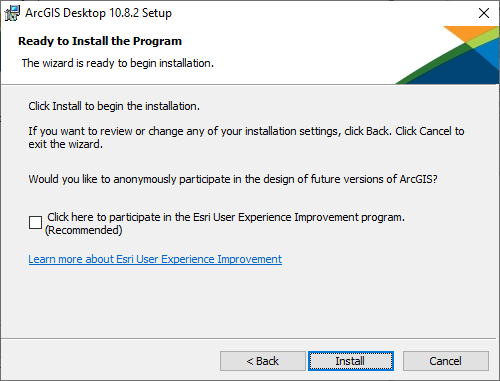
Task: Click the Esri colored banner graphic
Action: (447, 55)
